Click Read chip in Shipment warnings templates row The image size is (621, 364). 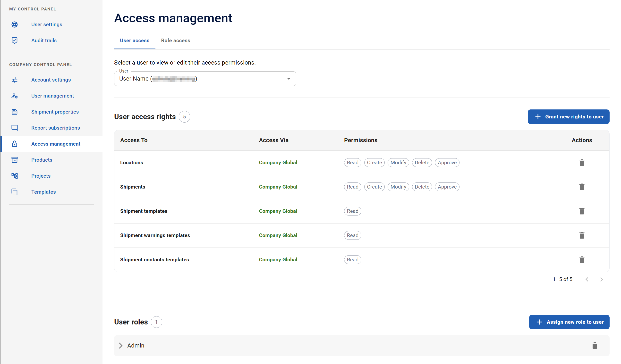pyautogui.click(x=352, y=235)
